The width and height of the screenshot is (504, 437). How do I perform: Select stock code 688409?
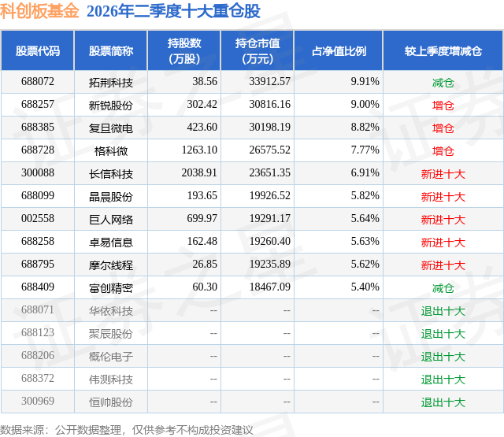pos(38,287)
